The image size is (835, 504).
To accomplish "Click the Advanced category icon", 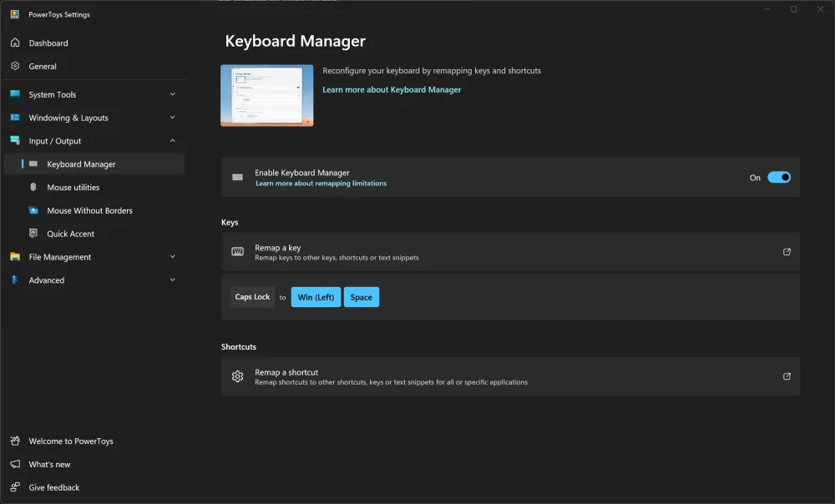I will 15,280.
